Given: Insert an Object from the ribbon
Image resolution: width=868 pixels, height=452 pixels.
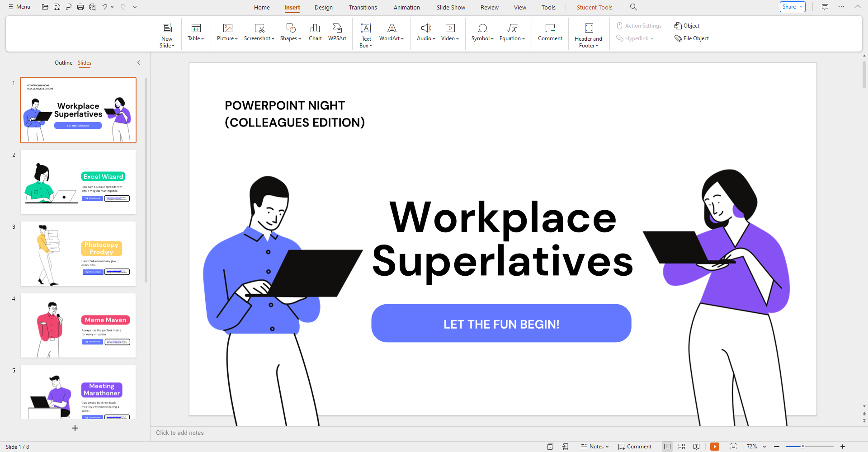Looking at the screenshot, I should 687,26.
